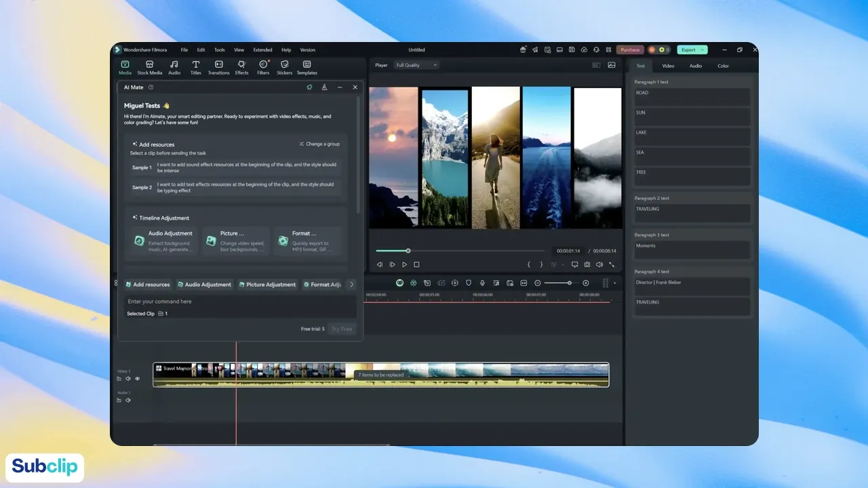The height and width of the screenshot is (488, 868).
Task: Open the File menu
Action: click(184, 49)
